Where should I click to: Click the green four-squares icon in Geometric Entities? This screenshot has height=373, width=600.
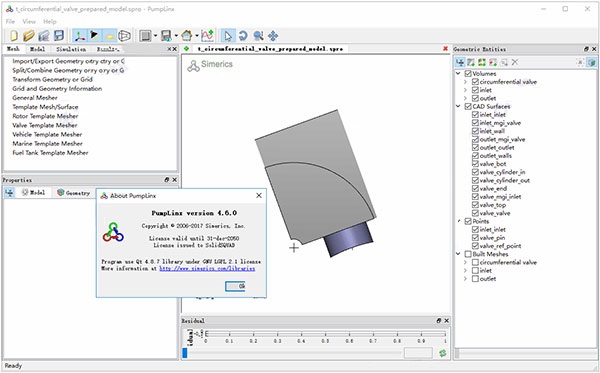[482, 62]
